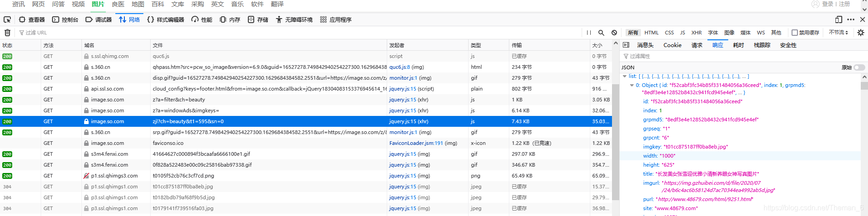Open the 不节流 throttling dropdown

point(838,33)
